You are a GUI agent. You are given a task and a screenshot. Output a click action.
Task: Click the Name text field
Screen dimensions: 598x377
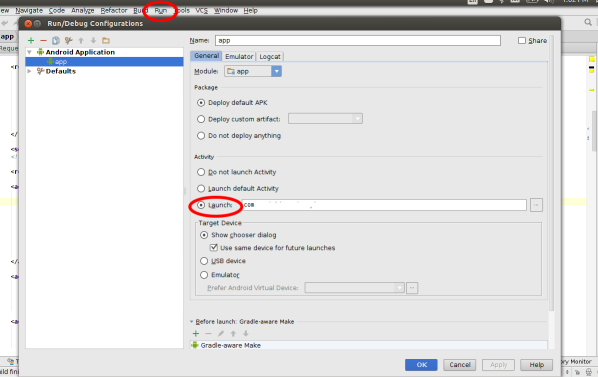coord(358,40)
